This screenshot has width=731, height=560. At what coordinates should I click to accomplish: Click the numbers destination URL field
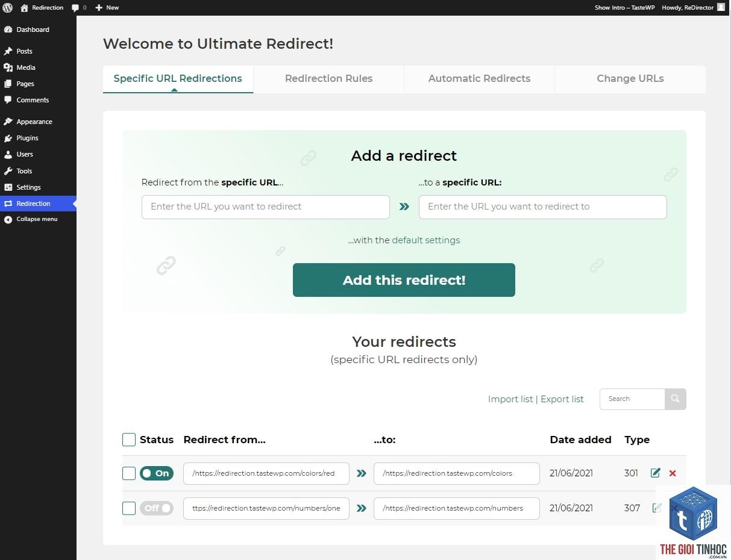pos(457,508)
